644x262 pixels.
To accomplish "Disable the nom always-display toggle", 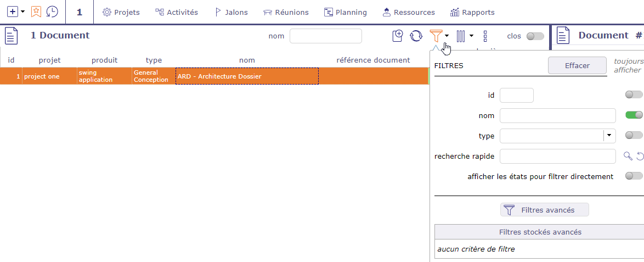I will (634, 115).
